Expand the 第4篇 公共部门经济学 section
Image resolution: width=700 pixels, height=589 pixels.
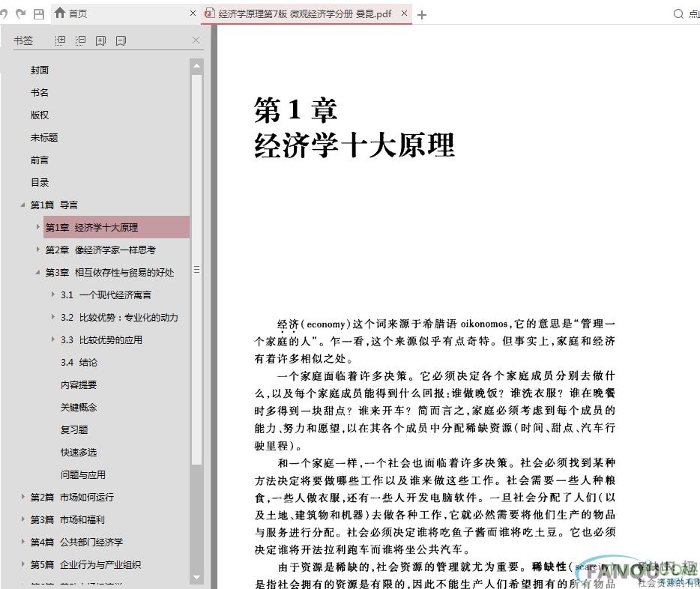(x=23, y=542)
